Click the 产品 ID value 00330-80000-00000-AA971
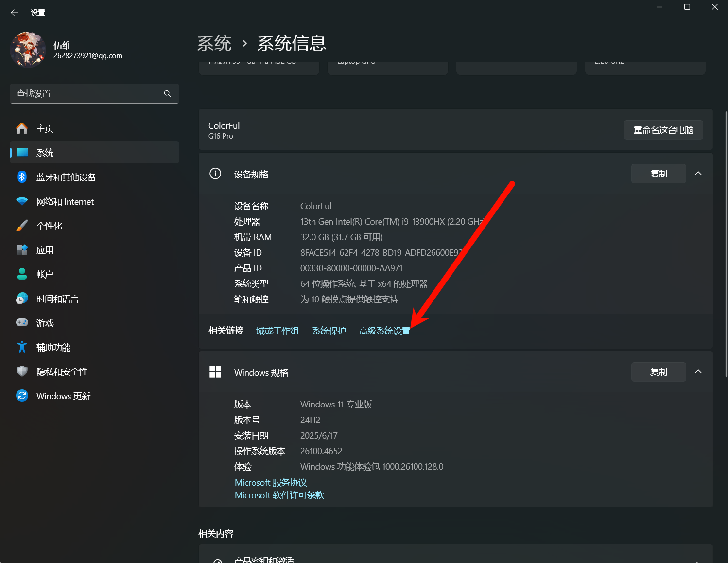Viewport: 728px width, 563px height. pyautogui.click(x=351, y=268)
